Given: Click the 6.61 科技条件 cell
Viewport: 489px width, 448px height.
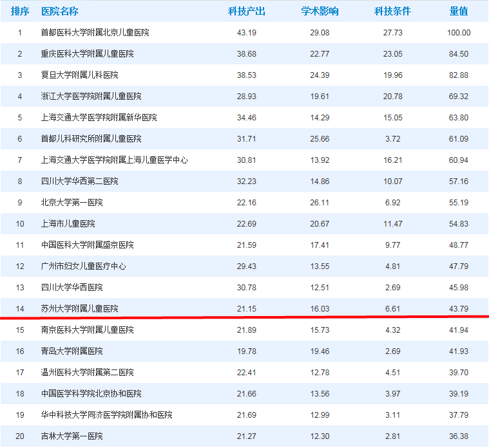Looking at the screenshot, I should point(392,308).
